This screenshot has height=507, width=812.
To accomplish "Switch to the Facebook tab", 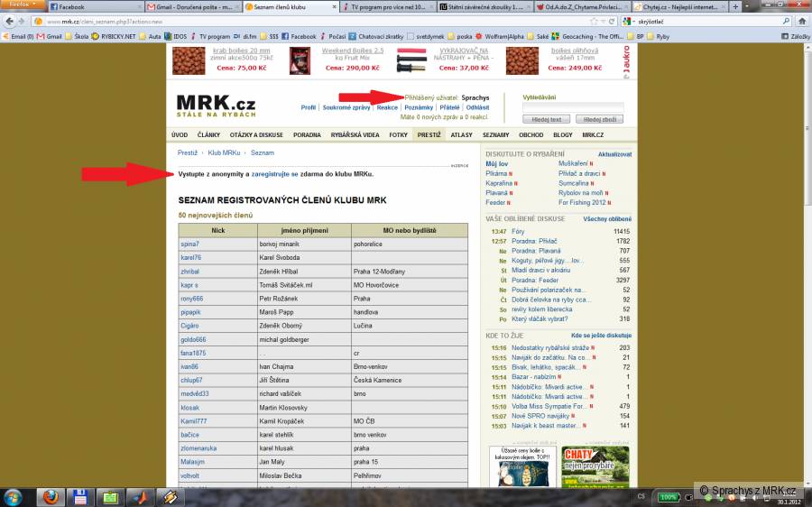I will click(96, 7).
